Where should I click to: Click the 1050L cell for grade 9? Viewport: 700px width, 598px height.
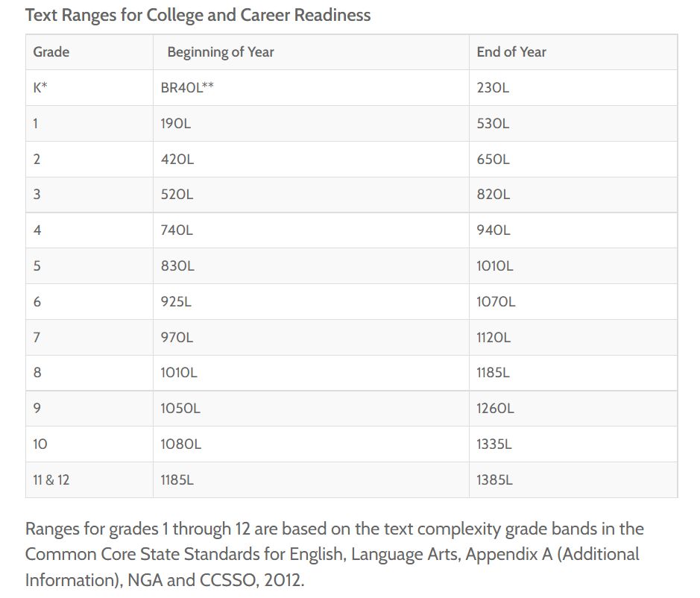point(180,409)
